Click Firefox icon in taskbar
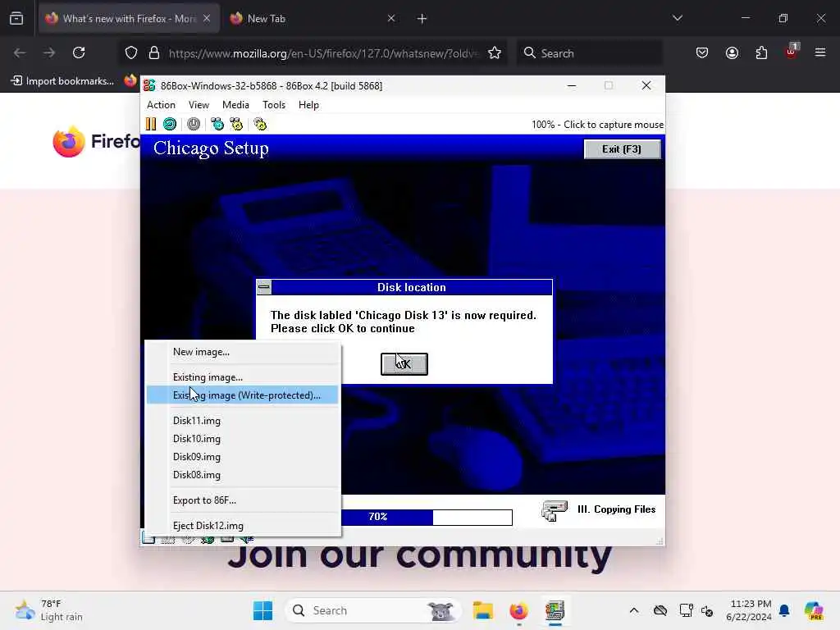 [x=518, y=610]
